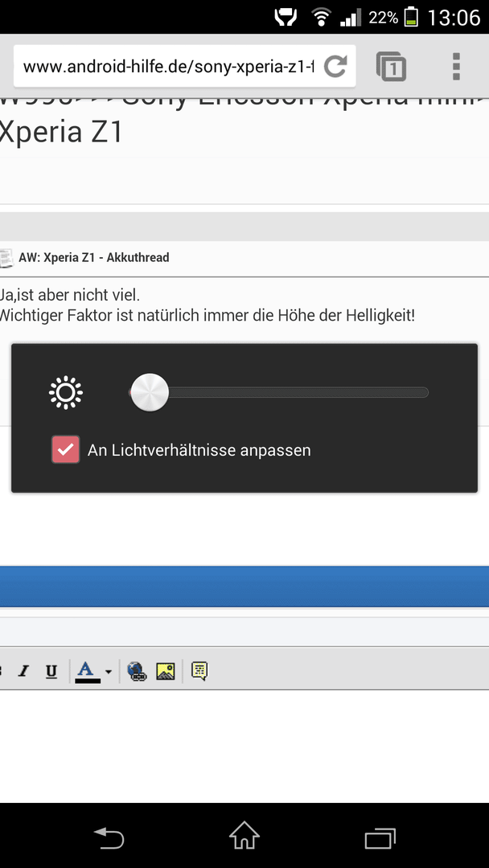Select the AW: Xperia Z1 - Akkuthread title
This screenshot has height=868, width=489.
(93, 257)
